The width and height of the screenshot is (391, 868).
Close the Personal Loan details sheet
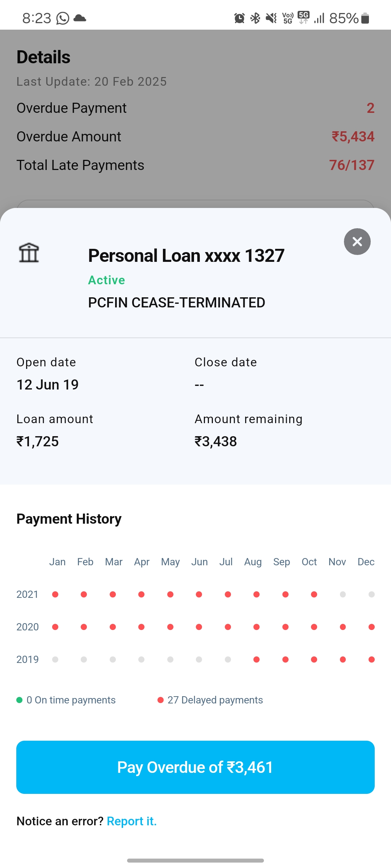[357, 242]
